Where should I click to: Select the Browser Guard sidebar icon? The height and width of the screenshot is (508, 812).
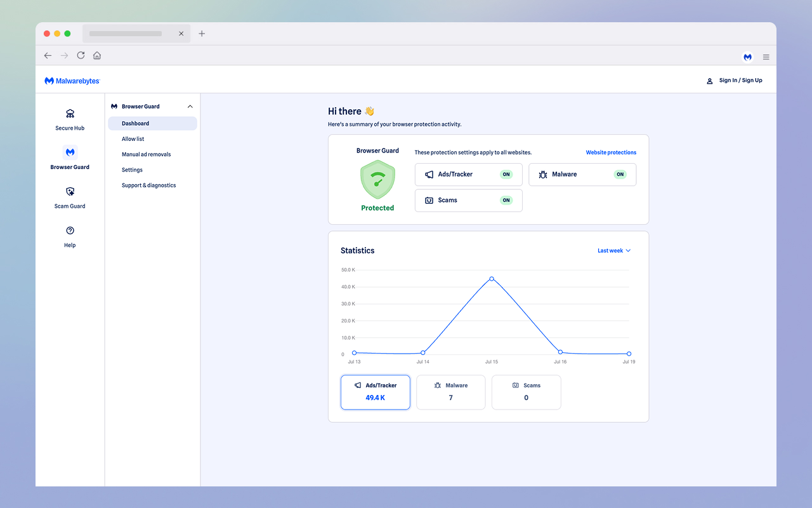click(x=70, y=152)
